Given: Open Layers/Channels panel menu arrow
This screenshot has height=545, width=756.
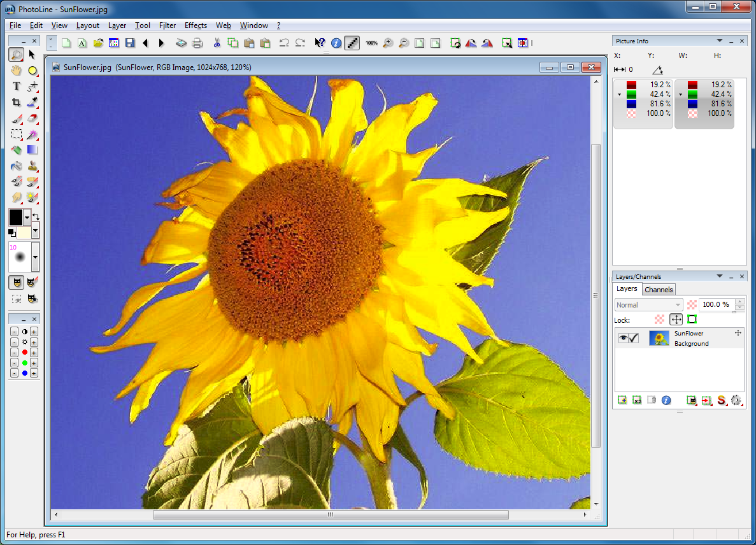Looking at the screenshot, I should click(x=719, y=276).
